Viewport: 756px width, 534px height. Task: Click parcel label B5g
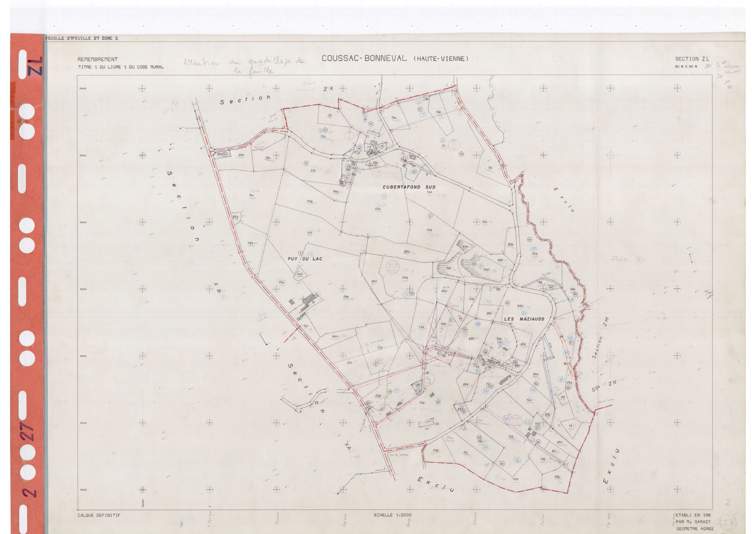click(235, 217)
